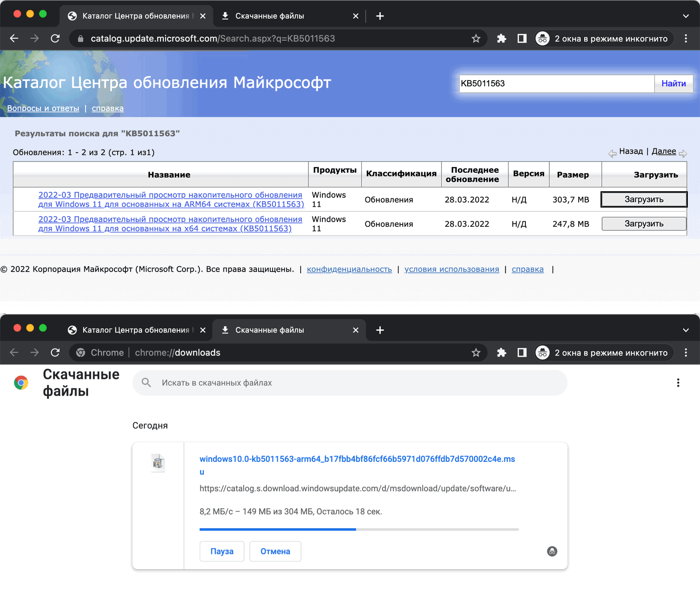Go back in the top catalog window
700x600 pixels.
14,38
